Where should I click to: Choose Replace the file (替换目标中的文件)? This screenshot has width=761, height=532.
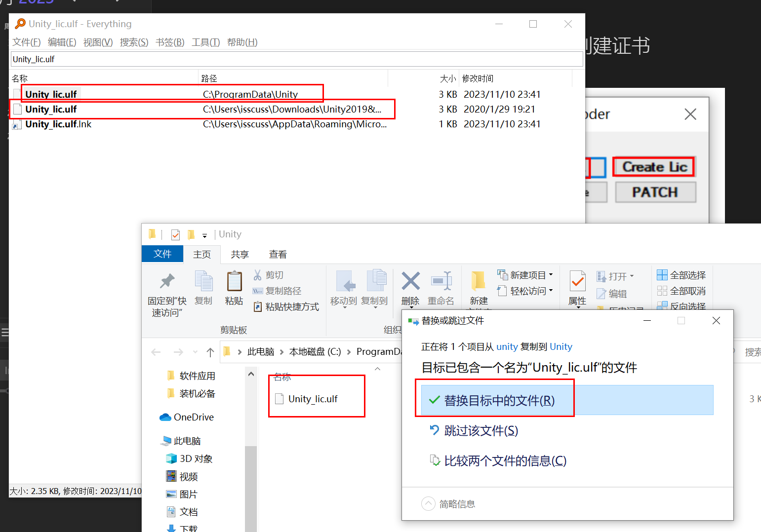(x=567, y=400)
